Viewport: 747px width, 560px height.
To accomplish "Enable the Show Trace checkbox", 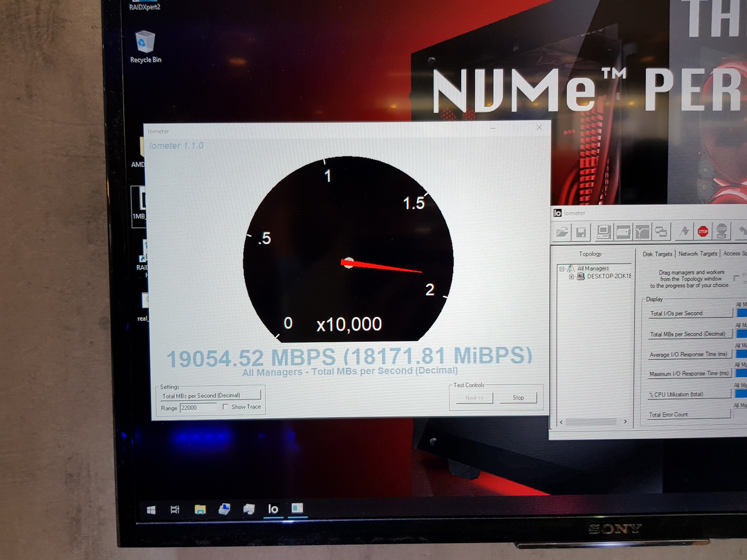I will pyautogui.click(x=226, y=407).
